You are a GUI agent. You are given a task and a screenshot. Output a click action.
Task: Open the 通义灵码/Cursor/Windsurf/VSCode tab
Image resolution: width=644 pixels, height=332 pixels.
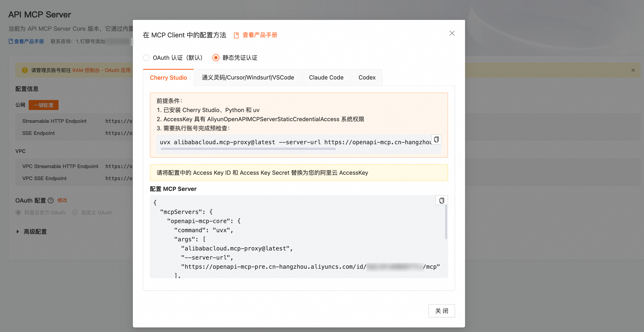click(248, 77)
